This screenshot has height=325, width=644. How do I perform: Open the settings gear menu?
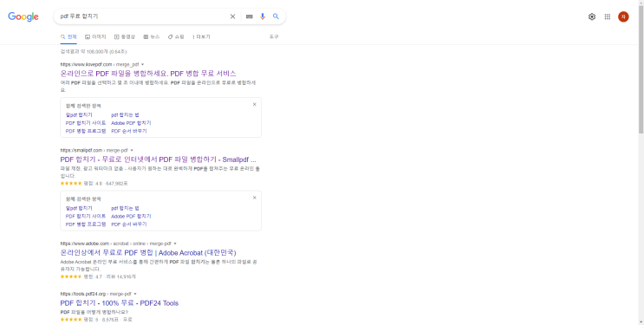coord(592,16)
